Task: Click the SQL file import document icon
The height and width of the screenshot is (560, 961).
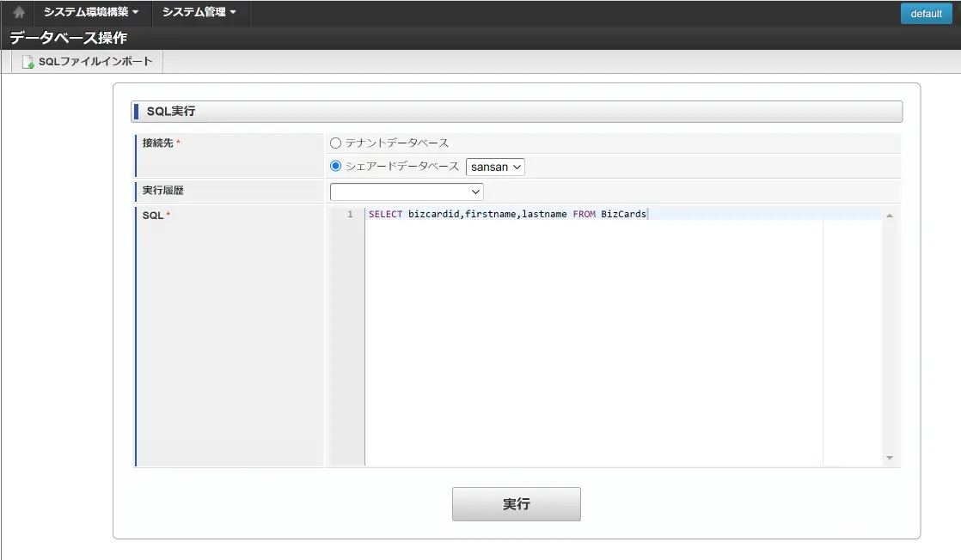Action: 28,62
